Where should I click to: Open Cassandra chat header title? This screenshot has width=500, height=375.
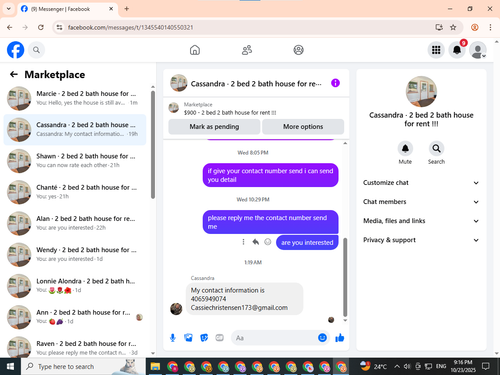click(x=256, y=84)
